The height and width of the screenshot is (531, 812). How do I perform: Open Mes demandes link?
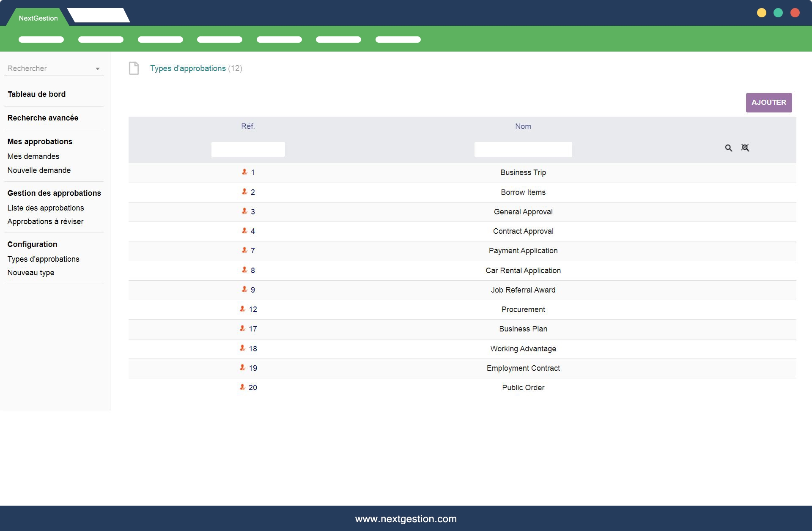point(33,156)
